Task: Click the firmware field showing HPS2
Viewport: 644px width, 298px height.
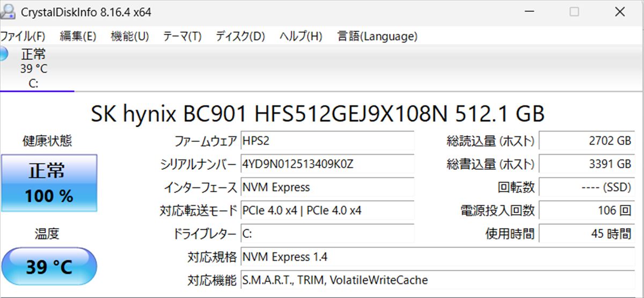Action: [x=327, y=141]
